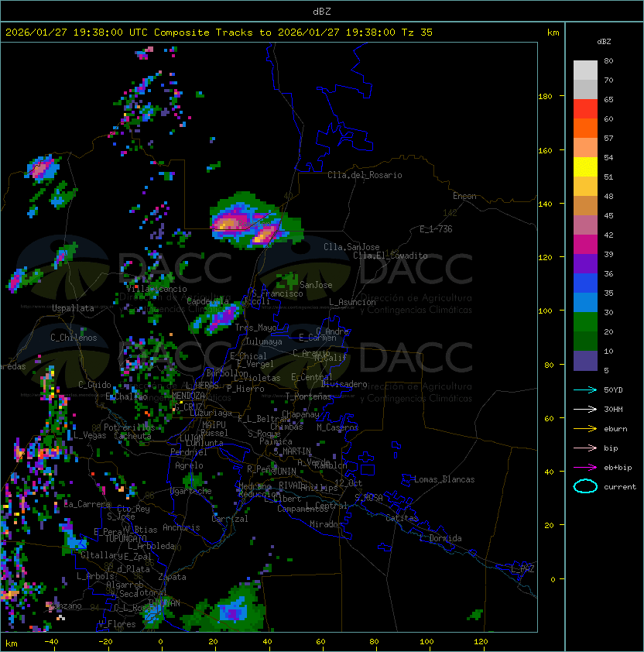Click the 'TUPUNGATO' place label
The width and height of the screenshot is (644, 652).
[x=125, y=538]
